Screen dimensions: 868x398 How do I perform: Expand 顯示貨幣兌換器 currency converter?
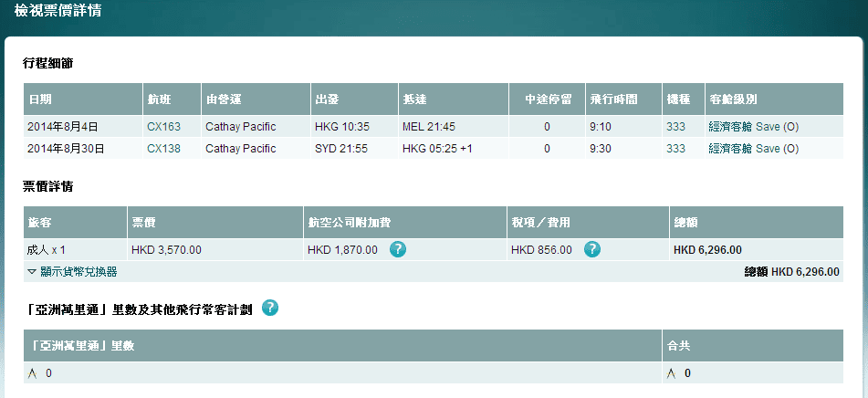(72, 271)
